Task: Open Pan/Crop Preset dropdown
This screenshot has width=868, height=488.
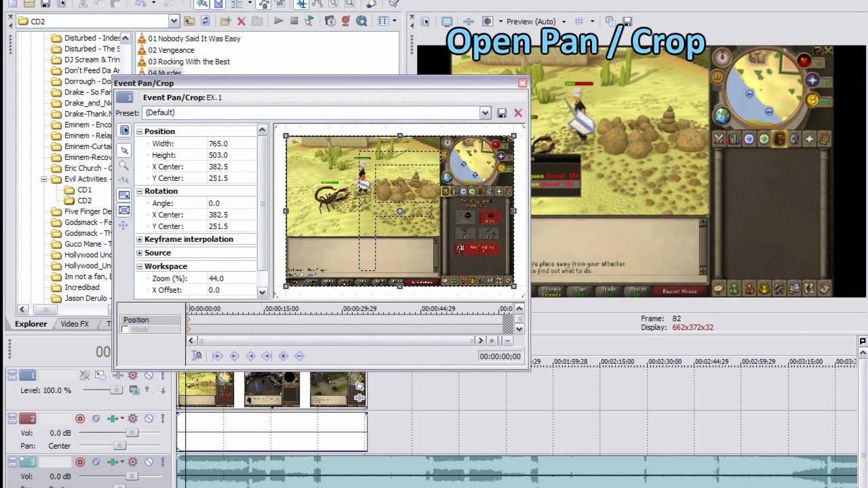Action: pyautogui.click(x=485, y=113)
